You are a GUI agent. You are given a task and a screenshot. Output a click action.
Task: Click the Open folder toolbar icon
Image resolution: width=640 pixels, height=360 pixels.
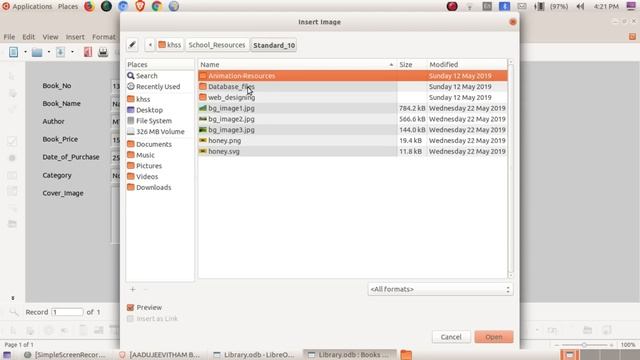tap(37, 52)
